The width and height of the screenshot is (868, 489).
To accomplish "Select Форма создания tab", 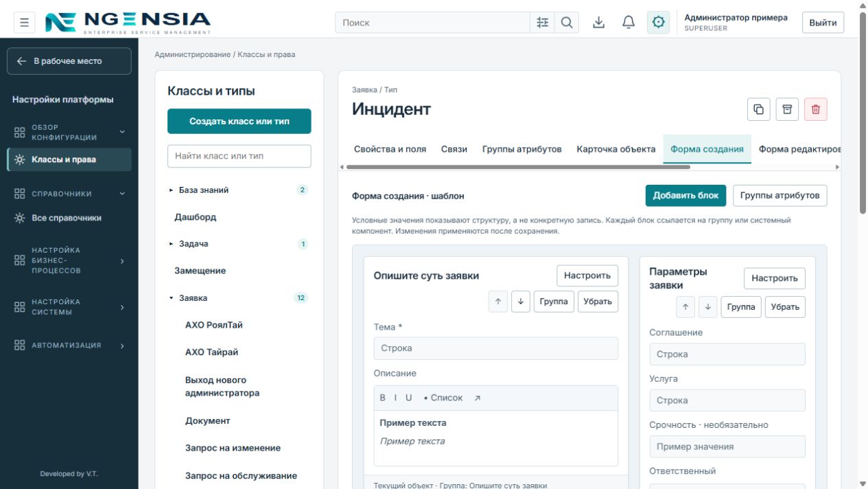I will pos(707,149).
